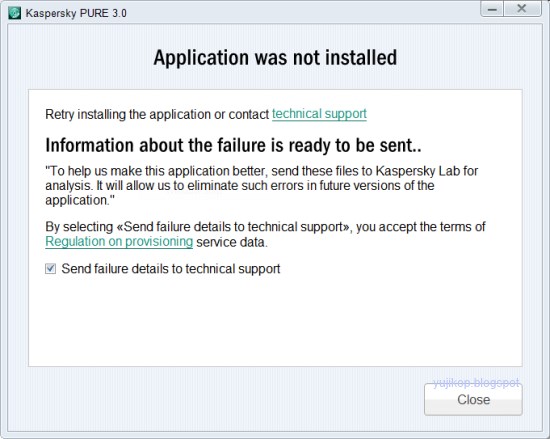
Task: Click the 'To help us make this application better' paragraph
Action: coord(262,185)
